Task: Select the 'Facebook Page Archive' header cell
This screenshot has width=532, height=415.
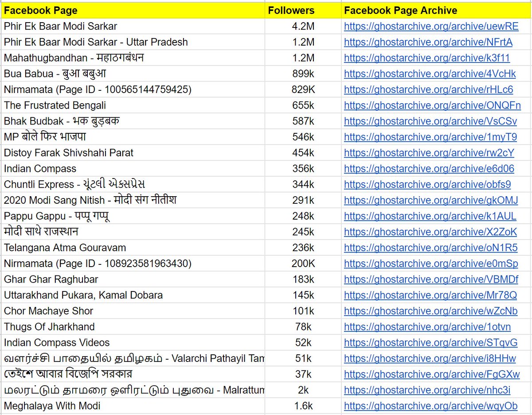Action: coord(437,10)
